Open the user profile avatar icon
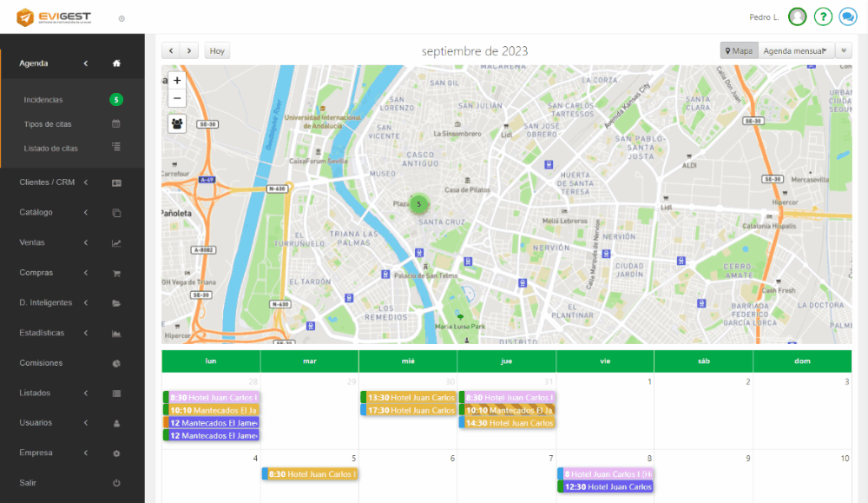This screenshot has width=868, height=503. tap(797, 17)
